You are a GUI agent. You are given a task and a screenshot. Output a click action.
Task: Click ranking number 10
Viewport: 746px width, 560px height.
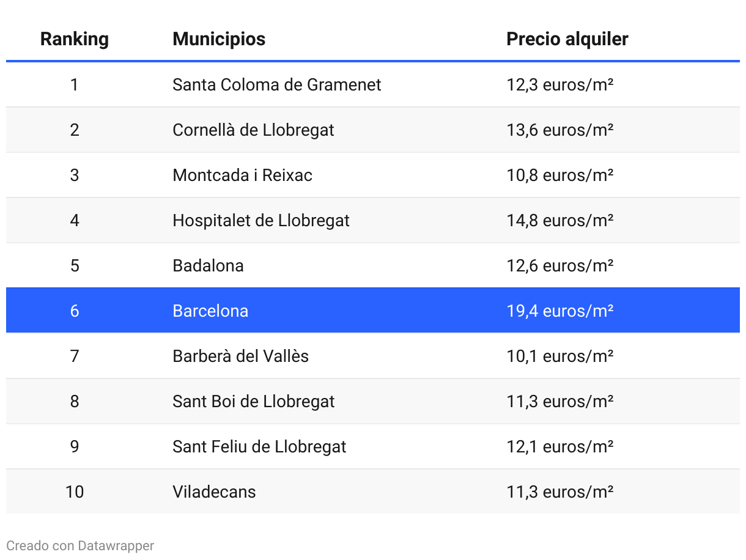click(75, 492)
